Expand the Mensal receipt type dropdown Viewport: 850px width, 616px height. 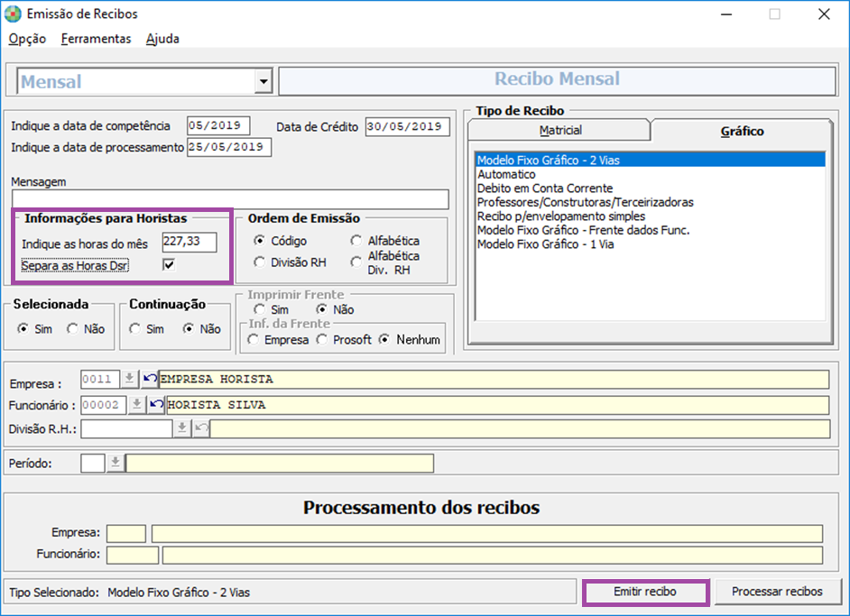tap(263, 82)
